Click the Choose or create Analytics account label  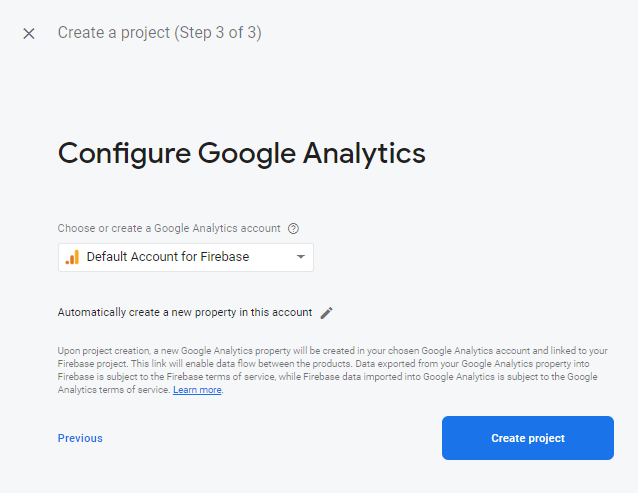pos(169,228)
